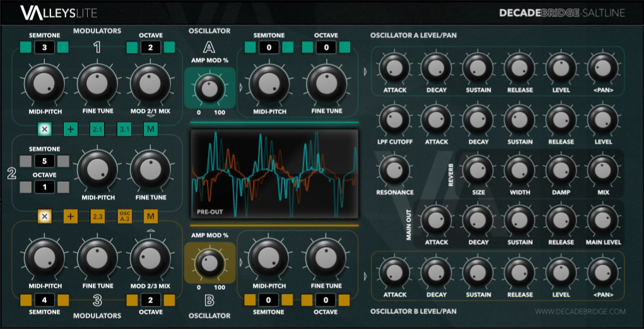Click the large Oscillator A letter icon
This screenshot has width=644, height=329.
209,47
